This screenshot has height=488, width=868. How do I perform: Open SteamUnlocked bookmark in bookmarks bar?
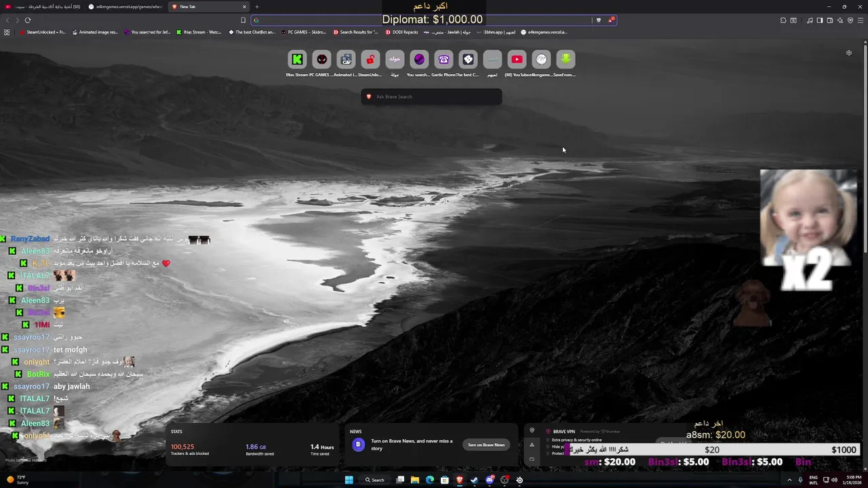[43, 32]
